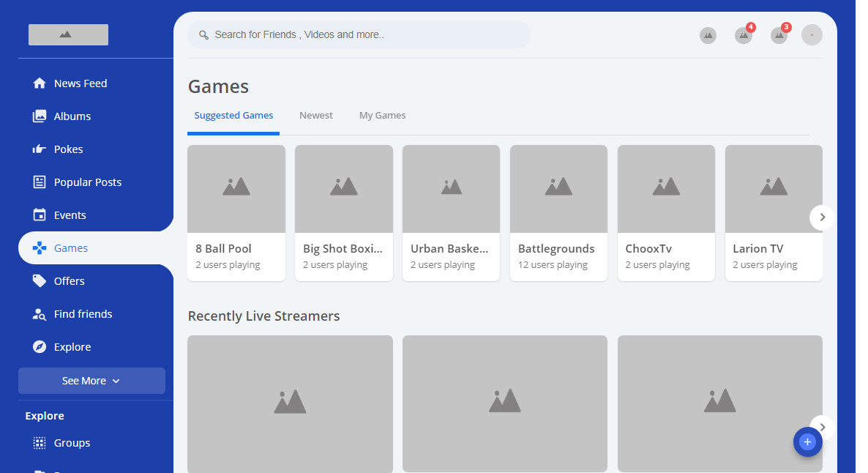Image resolution: width=868 pixels, height=473 pixels.
Task: Click the first live streamer thumbnail
Action: (290, 403)
